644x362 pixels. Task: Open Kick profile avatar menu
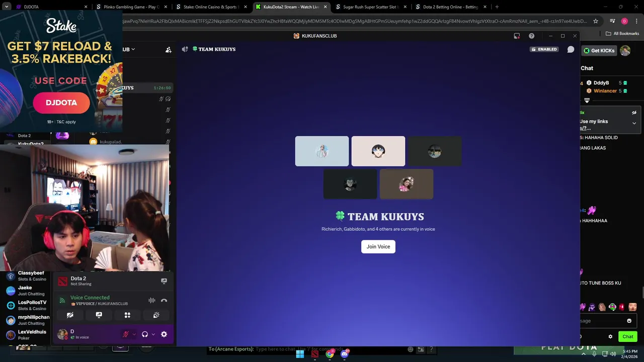pos(625,50)
